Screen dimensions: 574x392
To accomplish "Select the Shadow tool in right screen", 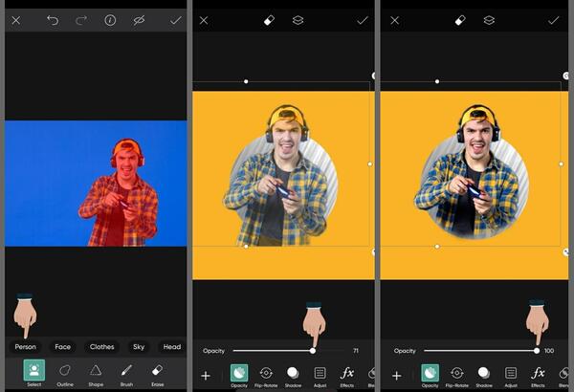I will (x=484, y=377).
